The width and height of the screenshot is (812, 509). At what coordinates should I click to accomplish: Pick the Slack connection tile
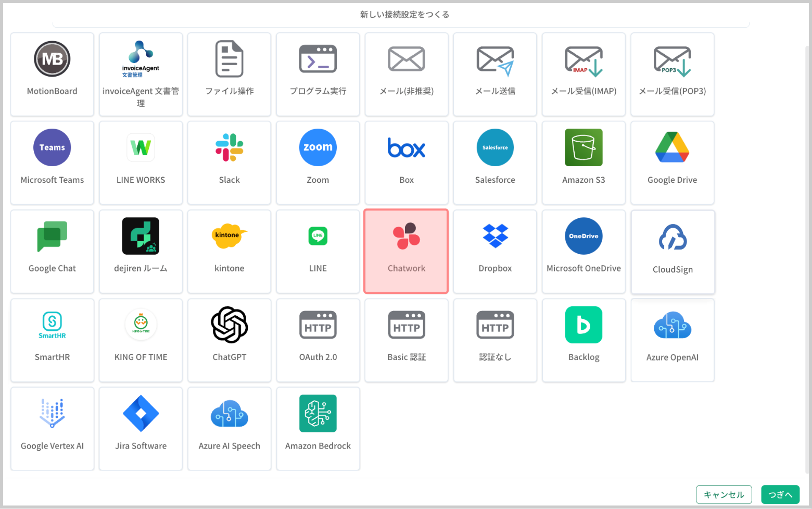(229, 163)
